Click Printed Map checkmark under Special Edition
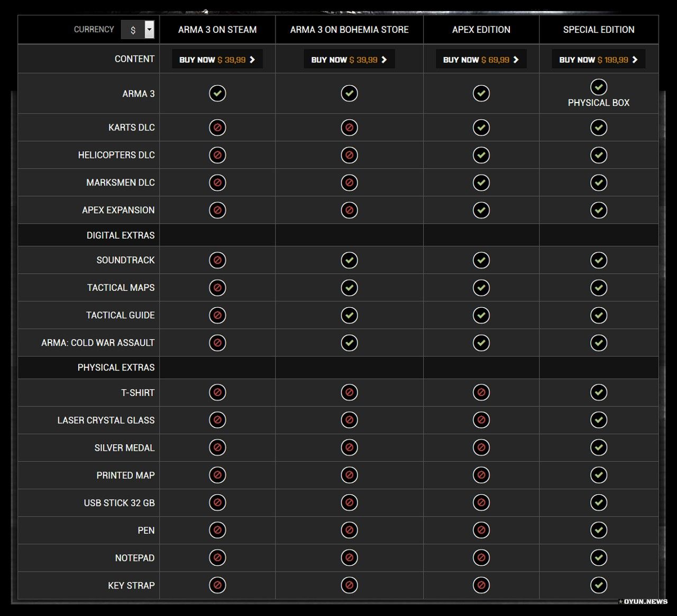 click(x=599, y=475)
